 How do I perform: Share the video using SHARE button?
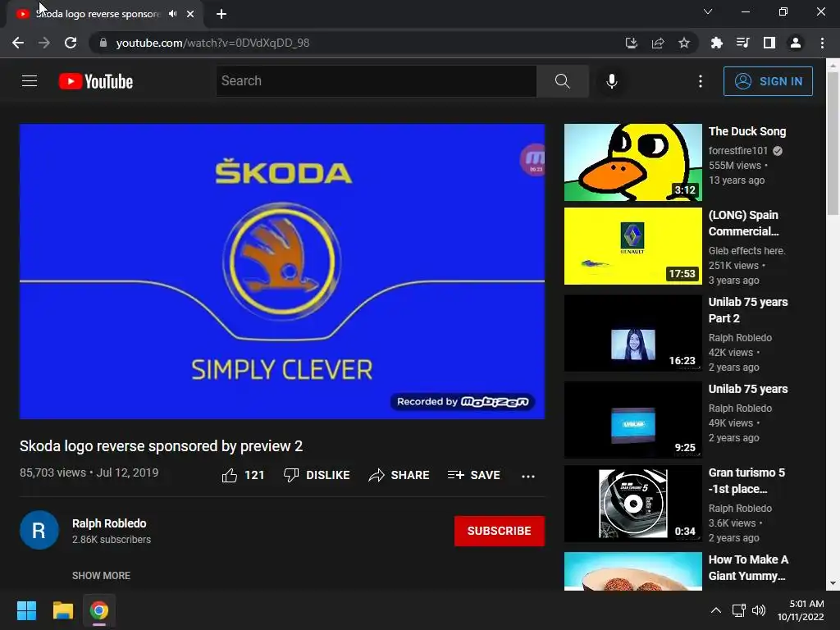coord(399,475)
